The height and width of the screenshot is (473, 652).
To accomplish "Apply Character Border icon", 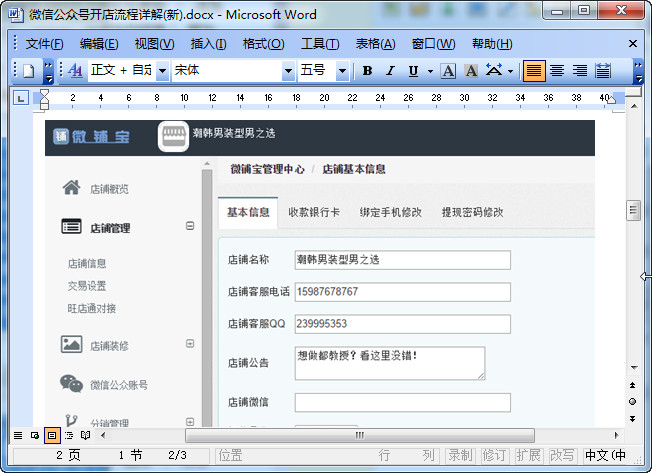I will coord(448,71).
